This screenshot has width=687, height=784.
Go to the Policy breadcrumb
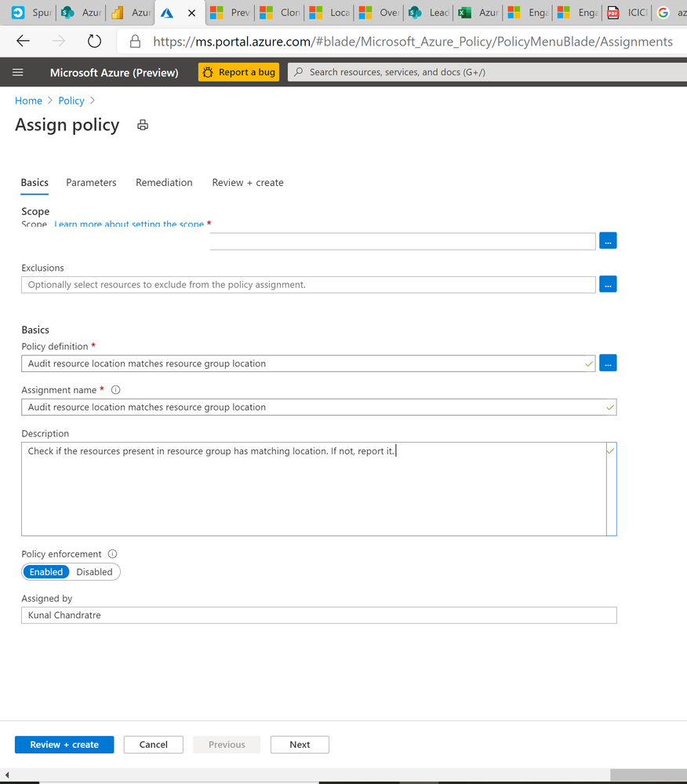(71, 100)
